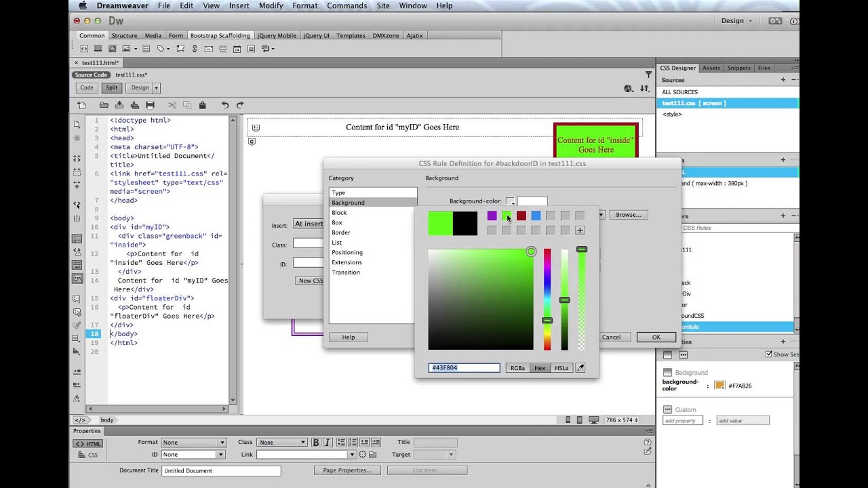Switch color format to HSLa
The image size is (868, 488).
pos(561,368)
